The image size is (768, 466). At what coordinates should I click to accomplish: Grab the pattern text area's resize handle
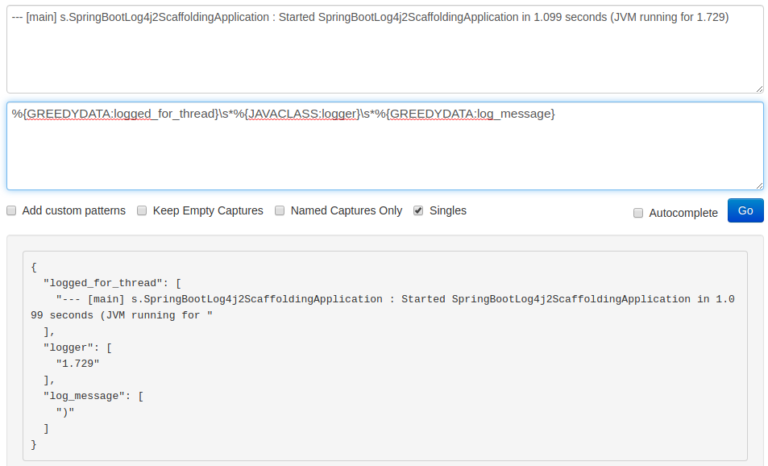click(760, 186)
